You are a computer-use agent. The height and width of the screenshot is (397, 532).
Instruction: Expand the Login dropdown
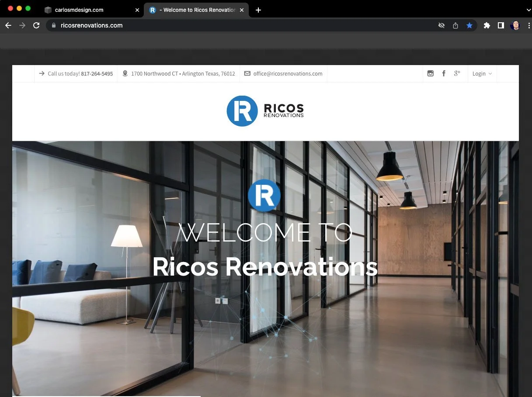coord(482,73)
